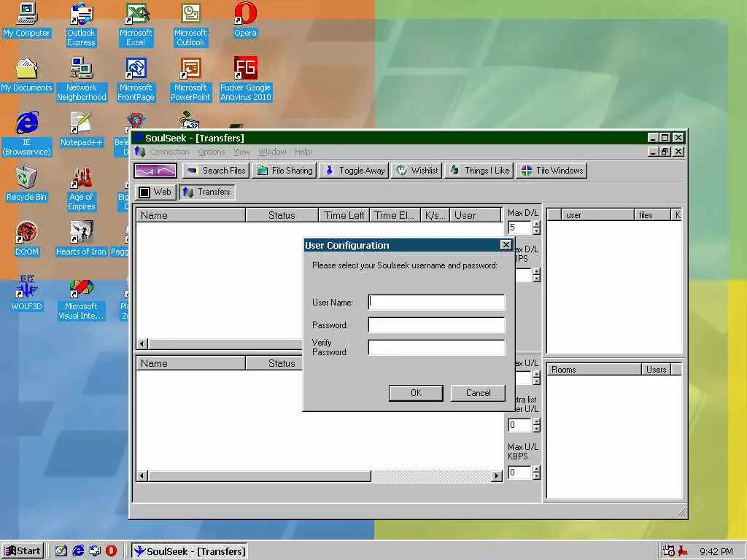Launch WOLF3D desktop shortcut
747x560 pixels.
(x=27, y=294)
